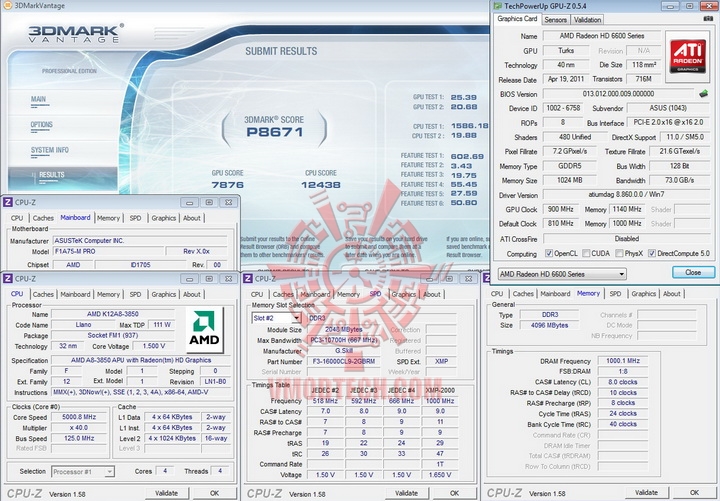Click the GPU score value 7876
The height and width of the screenshot is (501, 720).
coord(228,185)
